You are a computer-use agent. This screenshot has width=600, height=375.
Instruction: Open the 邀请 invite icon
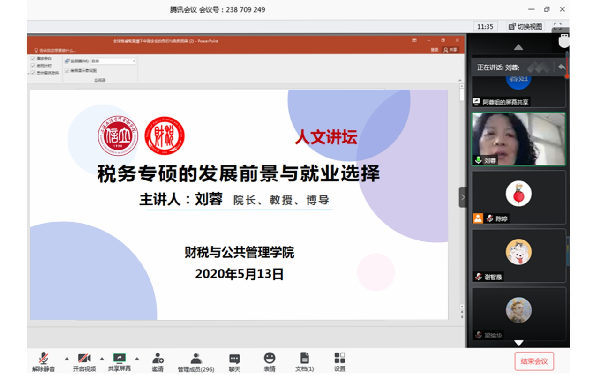[158, 362]
